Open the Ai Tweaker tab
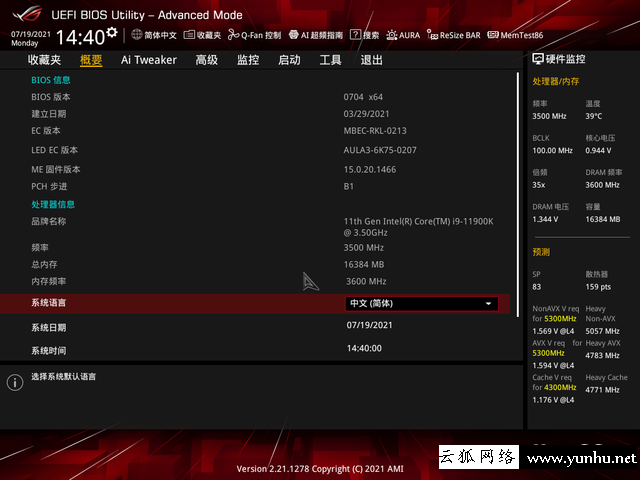This screenshot has height=480, width=640. (x=149, y=60)
